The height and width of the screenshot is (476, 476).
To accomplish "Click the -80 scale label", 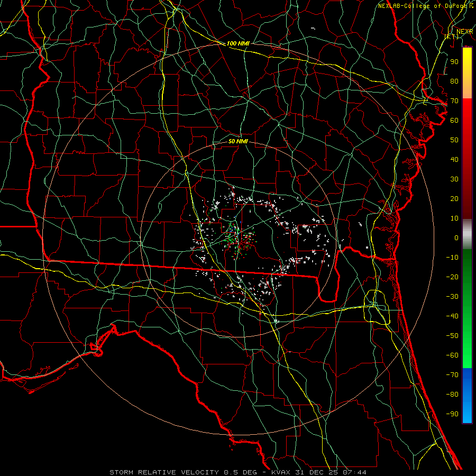I will pos(452,395).
